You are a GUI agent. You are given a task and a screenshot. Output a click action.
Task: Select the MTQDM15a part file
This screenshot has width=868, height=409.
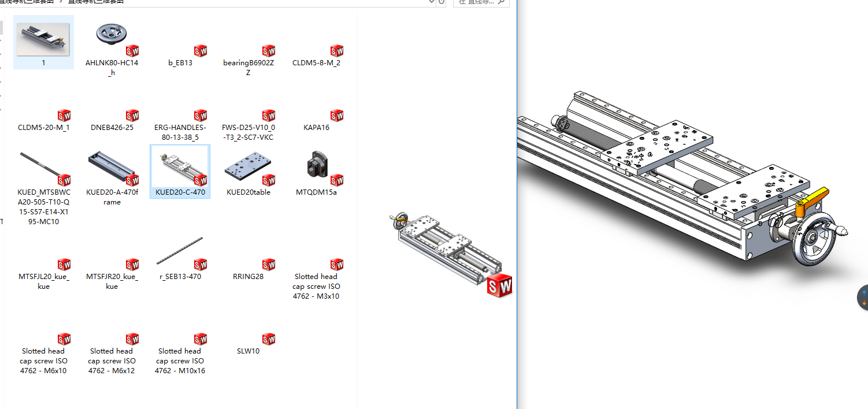[316, 168]
